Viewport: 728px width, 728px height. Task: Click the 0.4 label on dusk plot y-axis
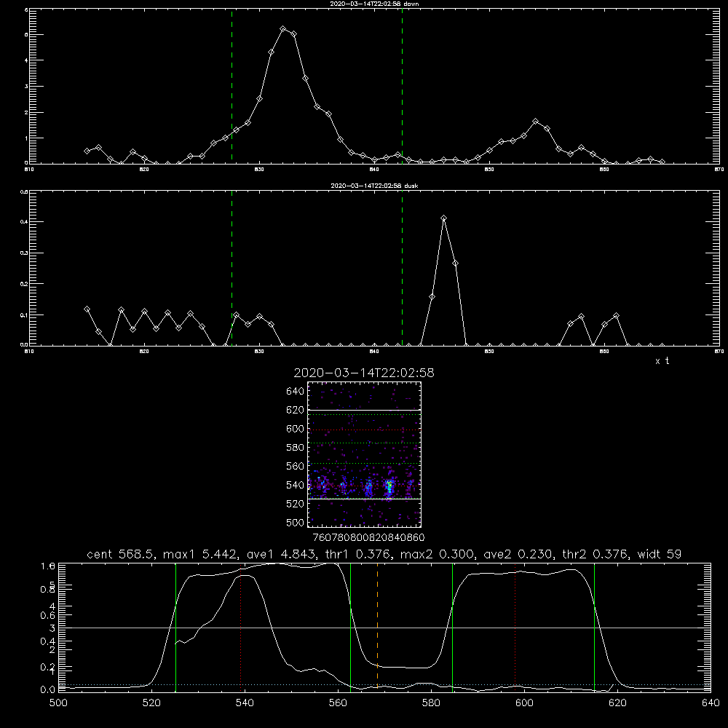(24, 222)
